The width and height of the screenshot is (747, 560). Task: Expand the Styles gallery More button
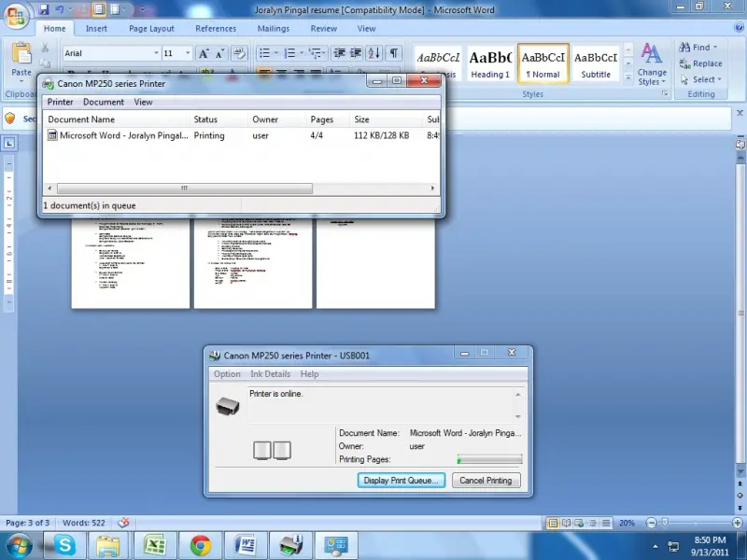(627, 77)
